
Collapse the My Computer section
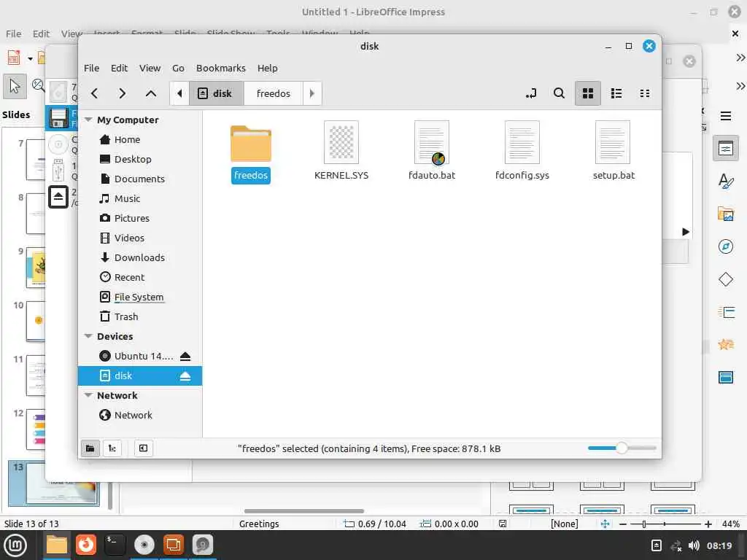88,120
